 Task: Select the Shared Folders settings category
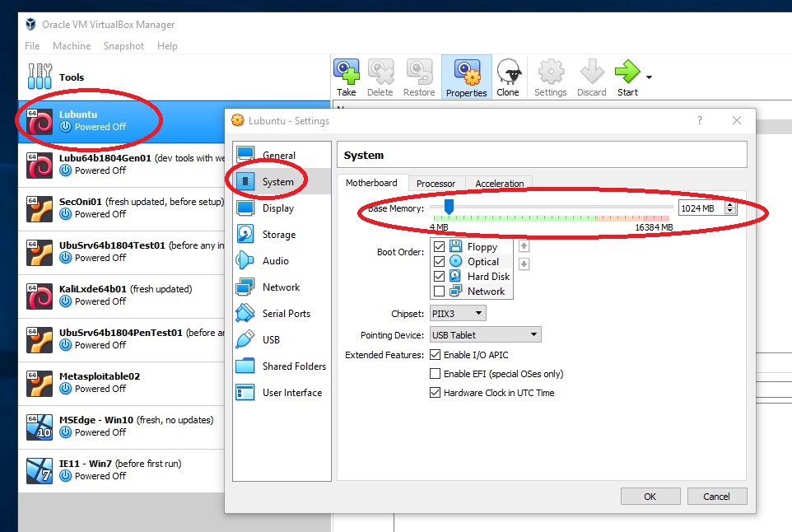click(292, 366)
